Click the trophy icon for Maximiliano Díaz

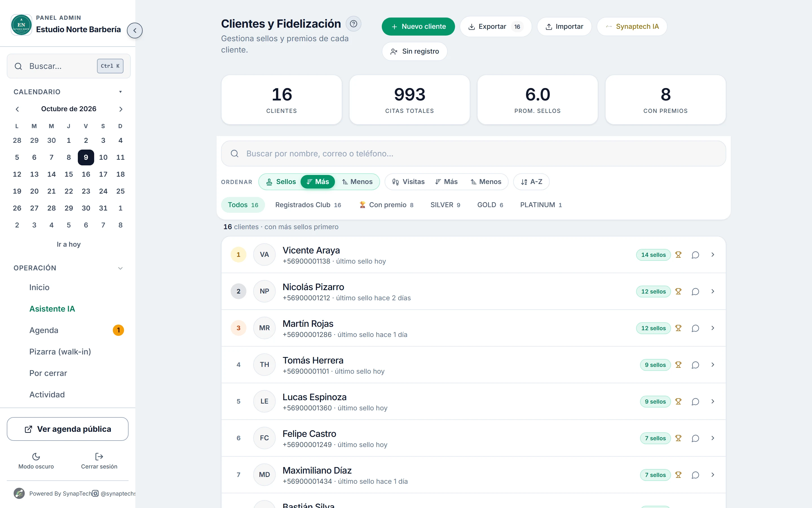678,475
